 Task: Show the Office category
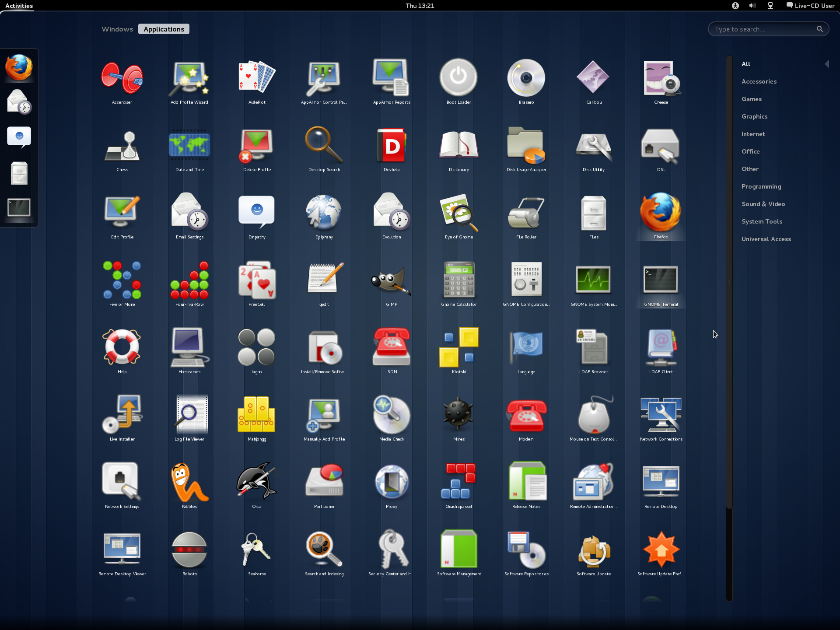pos(750,151)
